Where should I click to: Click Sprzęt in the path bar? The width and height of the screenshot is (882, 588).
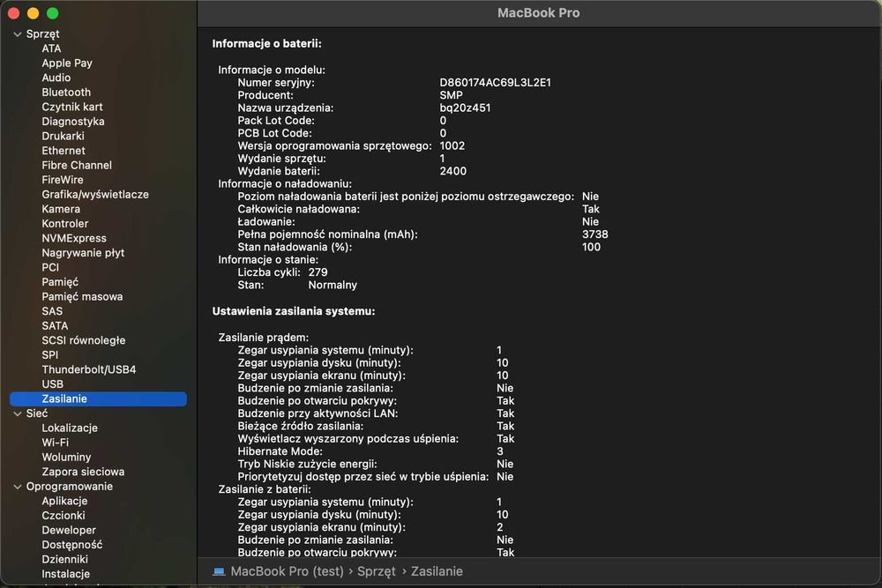coord(377,572)
